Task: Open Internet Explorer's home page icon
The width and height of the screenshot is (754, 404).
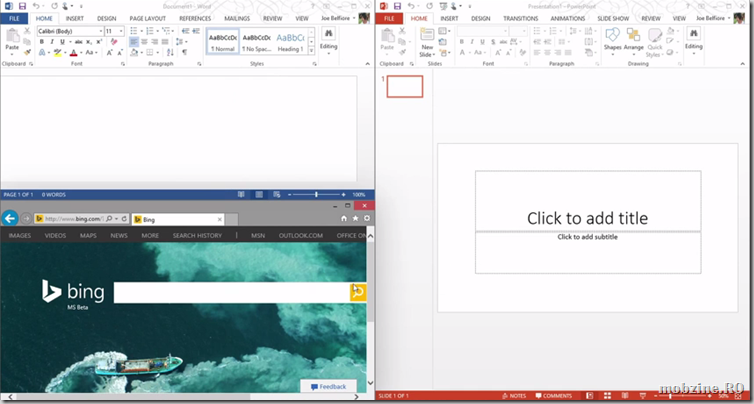Action: 344,218
